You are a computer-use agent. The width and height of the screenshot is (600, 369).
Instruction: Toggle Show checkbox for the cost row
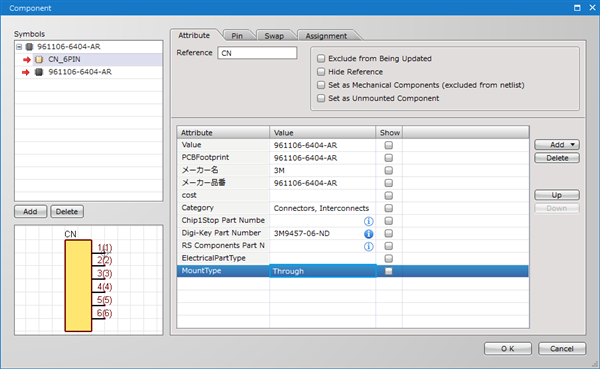point(388,196)
